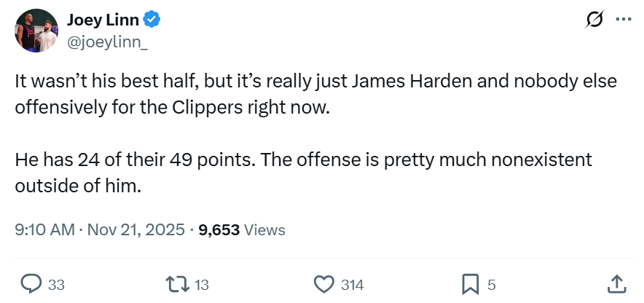
Task: Like the post with the heart icon
Action: [x=323, y=284]
